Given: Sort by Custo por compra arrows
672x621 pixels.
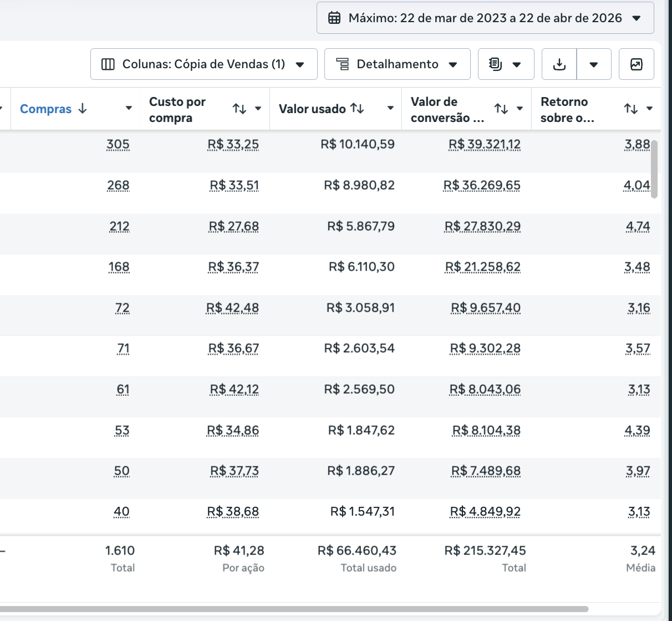Looking at the screenshot, I should (x=240, y=109).
